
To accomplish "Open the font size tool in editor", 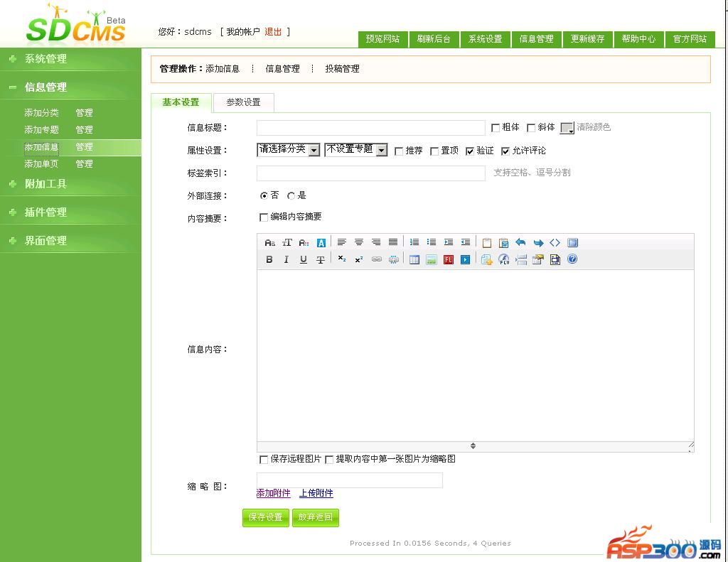I will (287, 243).
